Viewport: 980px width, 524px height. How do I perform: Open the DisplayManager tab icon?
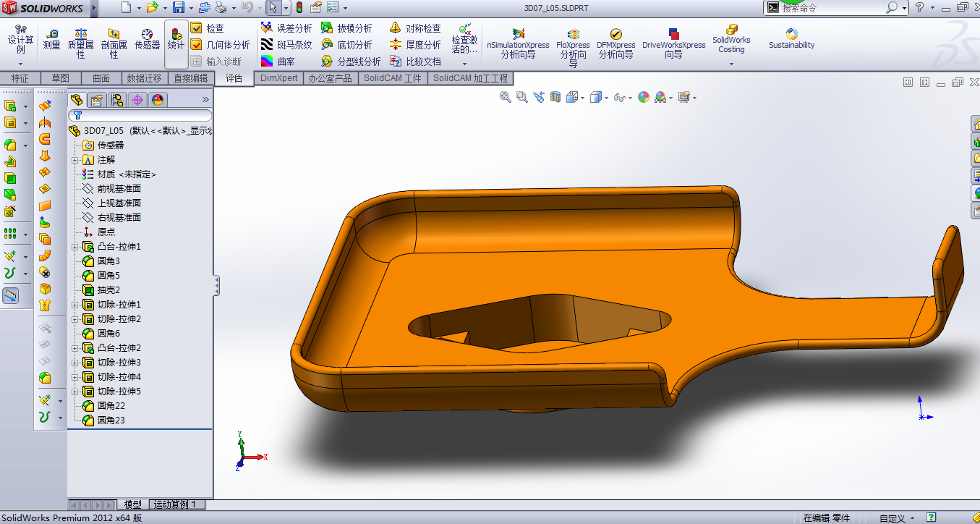pyautogui.click(x=158, y=100)
